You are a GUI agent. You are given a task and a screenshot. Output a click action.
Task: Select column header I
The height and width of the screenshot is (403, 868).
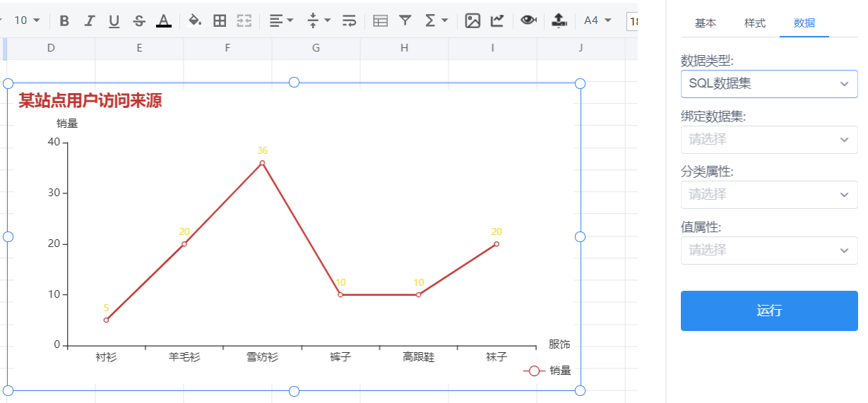[492, 48]
